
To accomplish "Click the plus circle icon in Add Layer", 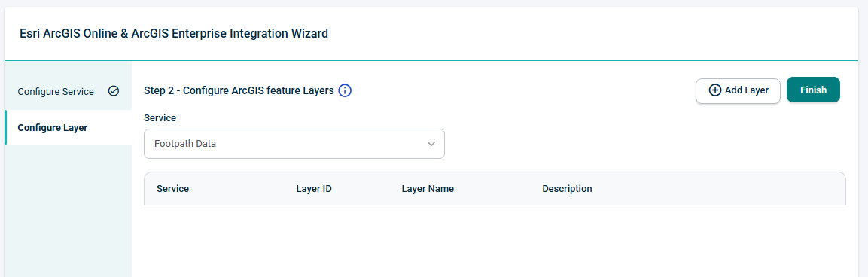I will (714, 90).
